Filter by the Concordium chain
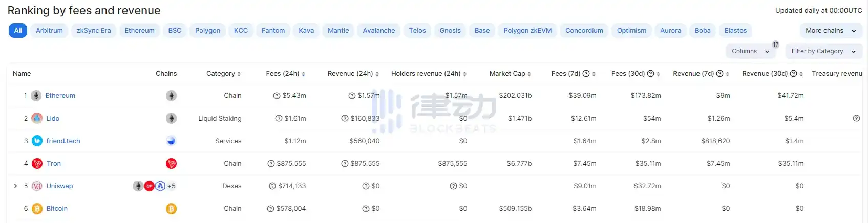Image resolution: width=868 pixels, height=223 pixels. (584, 31)
